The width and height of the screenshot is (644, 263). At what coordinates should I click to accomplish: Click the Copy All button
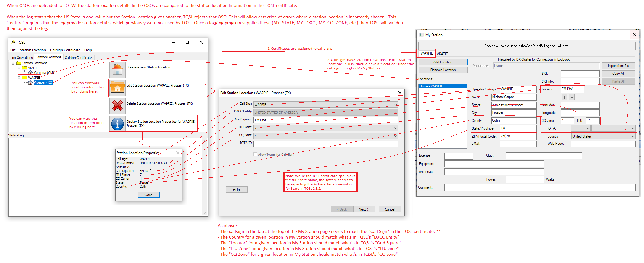tap(618, 74)
